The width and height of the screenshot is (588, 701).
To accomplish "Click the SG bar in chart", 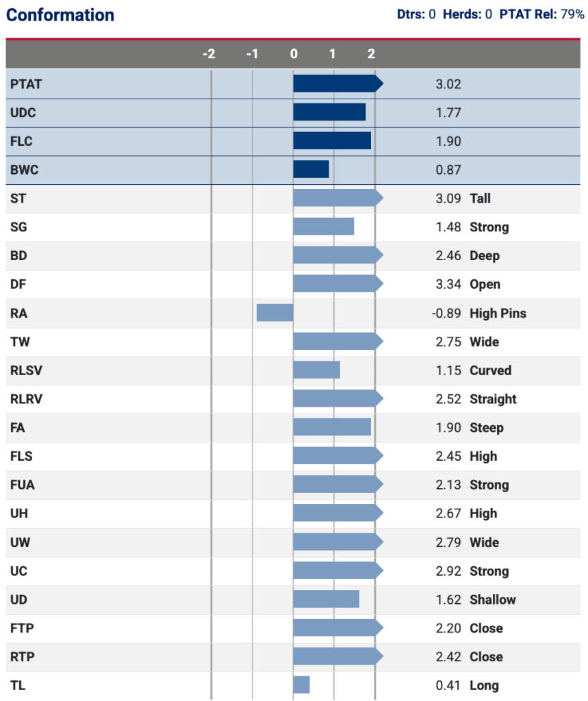I will [x=323, y=227].
